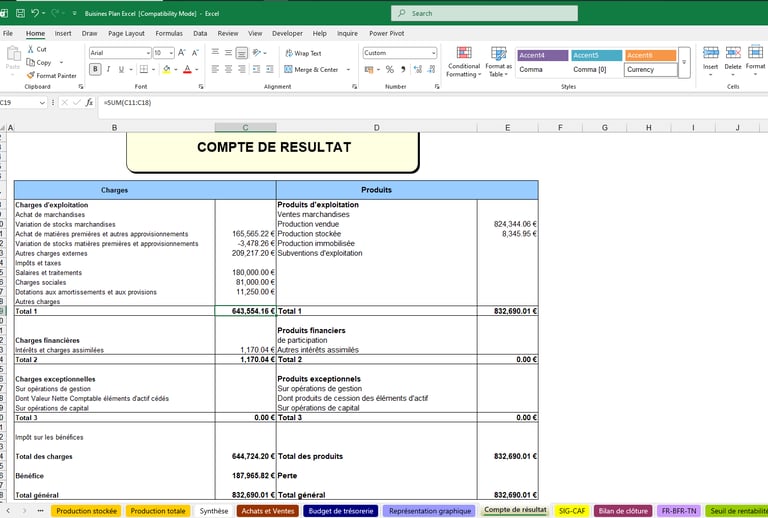Increase font size with the larger A

(x=182, y=53)
